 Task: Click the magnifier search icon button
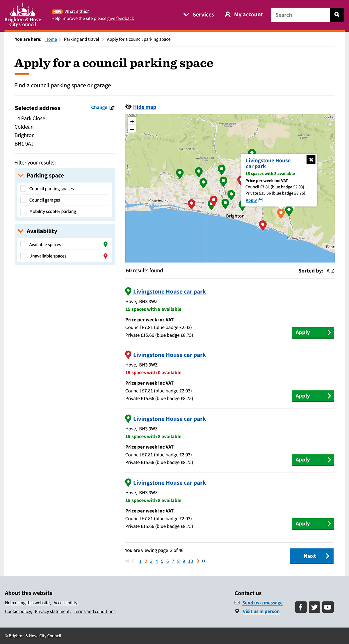[337, 15]
